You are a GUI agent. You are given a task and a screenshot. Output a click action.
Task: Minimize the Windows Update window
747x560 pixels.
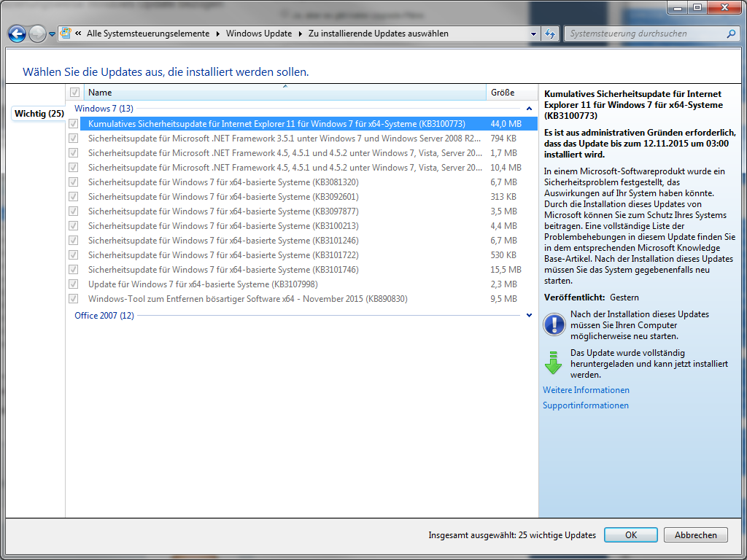click(676, 7)
